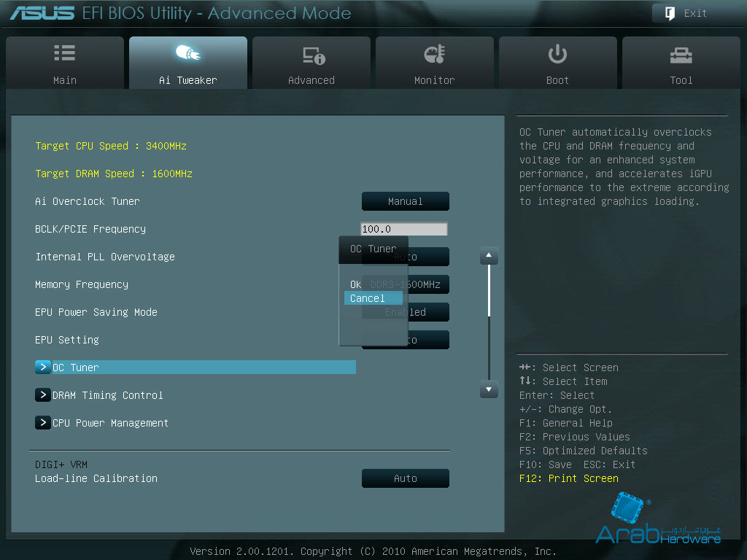Click the F12: Print Screen hint

569,478
